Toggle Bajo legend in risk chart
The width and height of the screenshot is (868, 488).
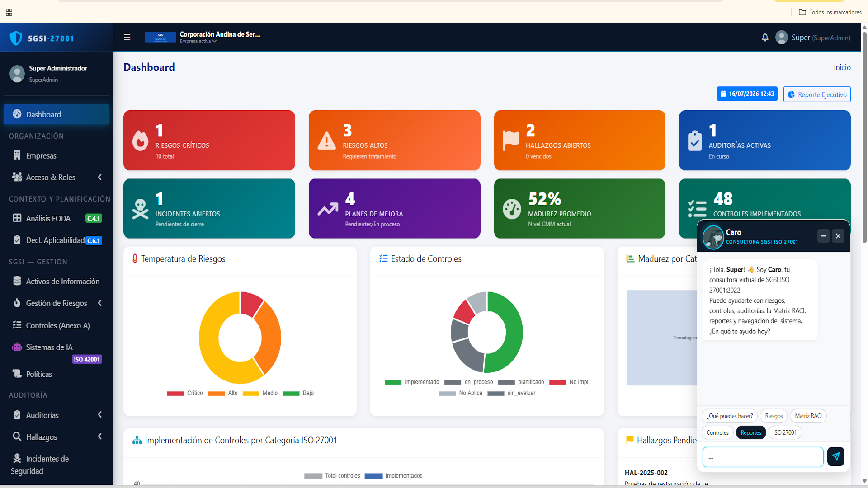[x=298, y=393]
